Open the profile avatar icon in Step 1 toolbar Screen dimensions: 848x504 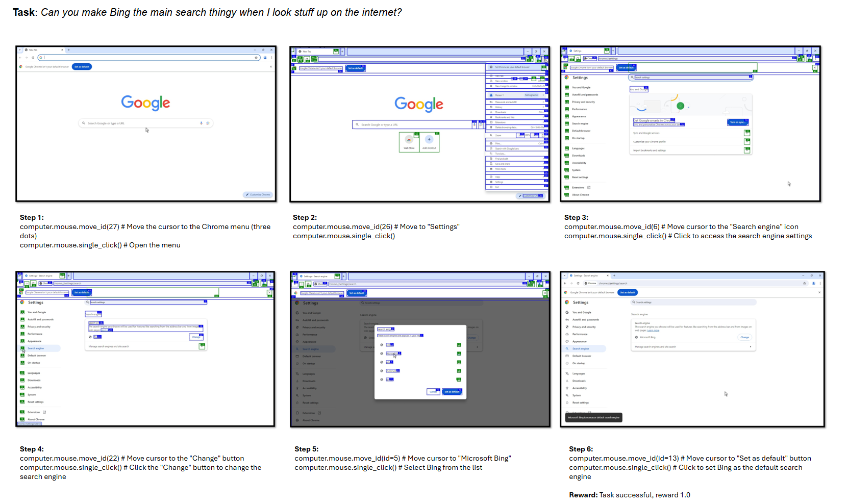tap(265, 58)
